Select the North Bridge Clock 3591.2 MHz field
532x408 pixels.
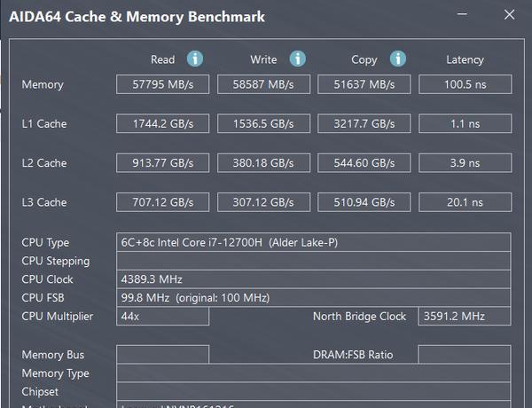(x=465, y=317)
